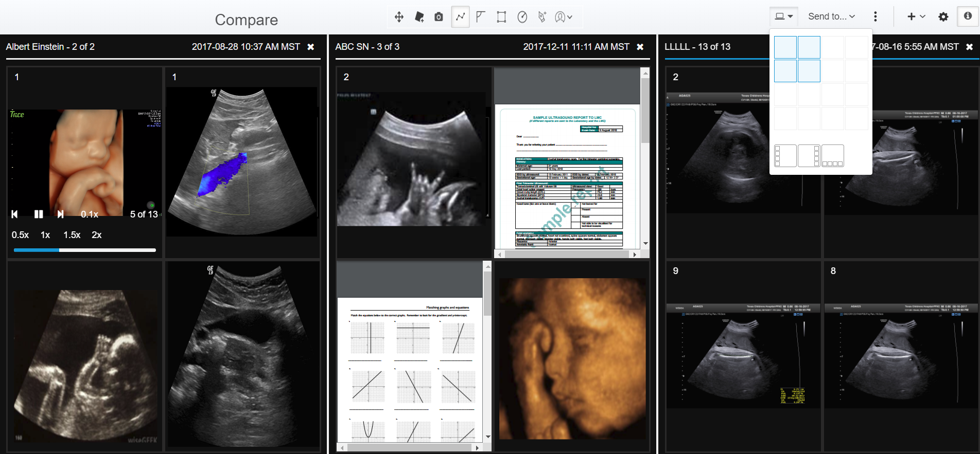Select the golden 3D fetal face image
Screen dimensions: 980x454
click(x=572, y=356)
